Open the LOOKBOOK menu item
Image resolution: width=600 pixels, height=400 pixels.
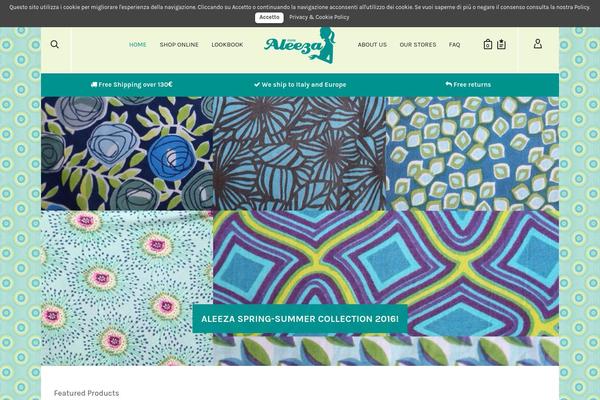coord(227,45)
